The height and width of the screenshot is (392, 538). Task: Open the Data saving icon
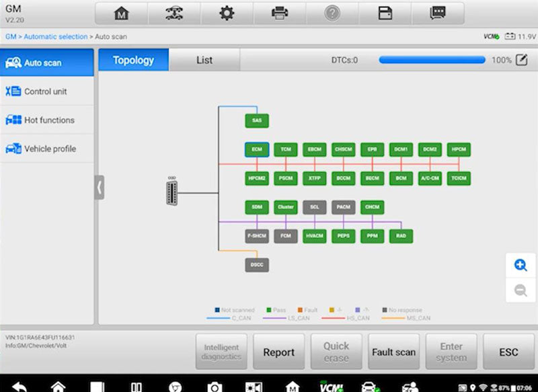385,12
